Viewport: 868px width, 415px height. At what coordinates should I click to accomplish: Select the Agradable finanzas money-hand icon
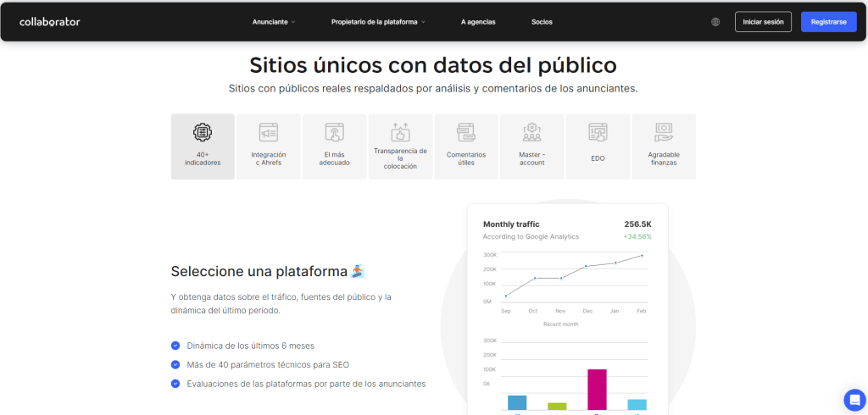[664, 131]
